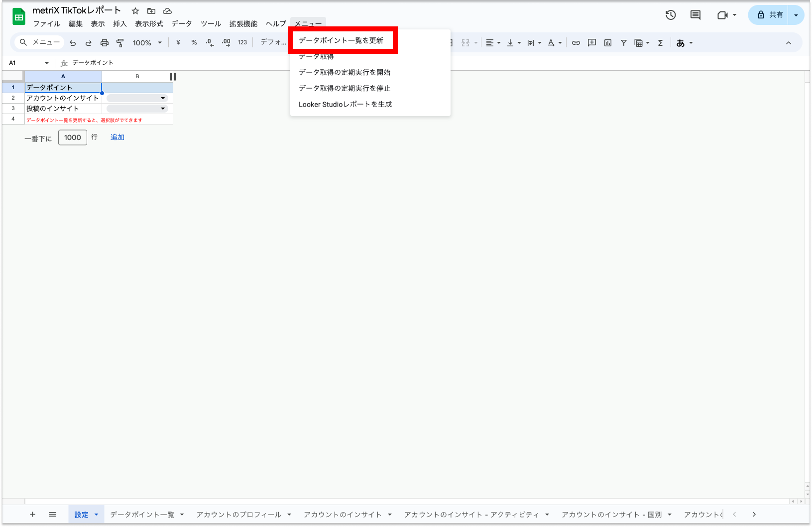Click the あ input tools icon
The width and height of the screenshot is (812, 527).
point(681,43)
